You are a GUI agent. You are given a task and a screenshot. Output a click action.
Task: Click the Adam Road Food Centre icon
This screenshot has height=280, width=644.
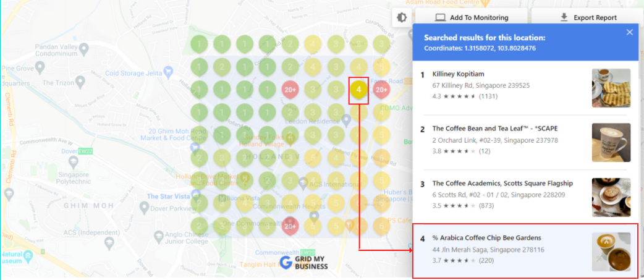pos(486,2)
